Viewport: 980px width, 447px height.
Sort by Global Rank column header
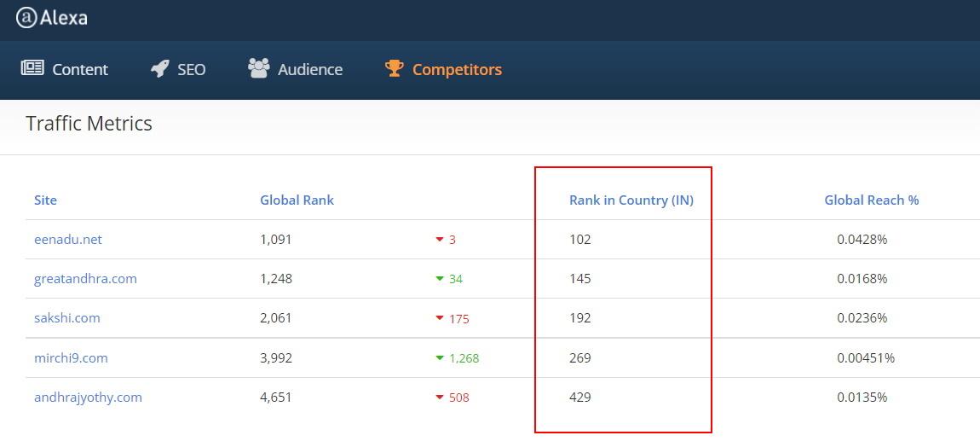coord(297,200)
